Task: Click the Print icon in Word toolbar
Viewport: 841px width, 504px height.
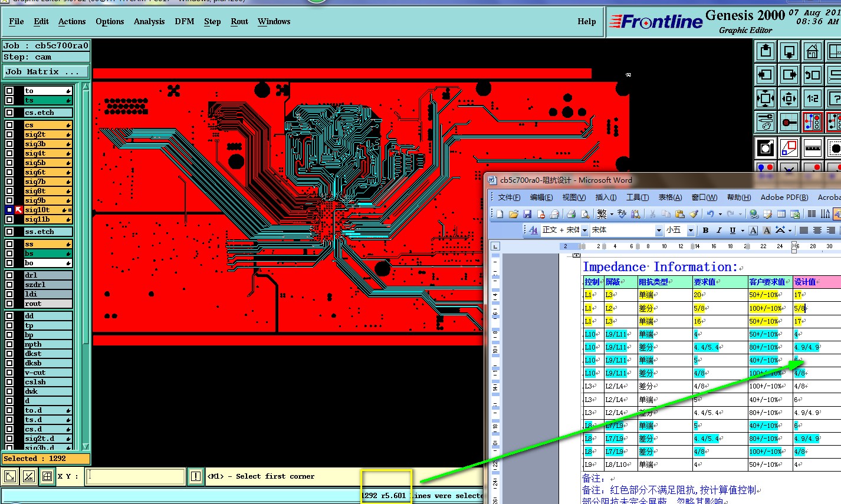Action: click(x=571, y=214)
